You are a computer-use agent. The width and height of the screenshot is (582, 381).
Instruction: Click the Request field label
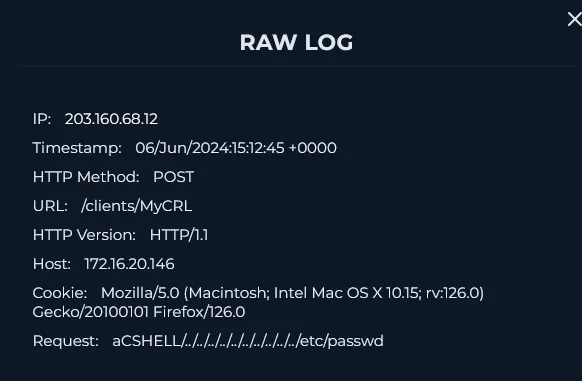coord(66,341)
